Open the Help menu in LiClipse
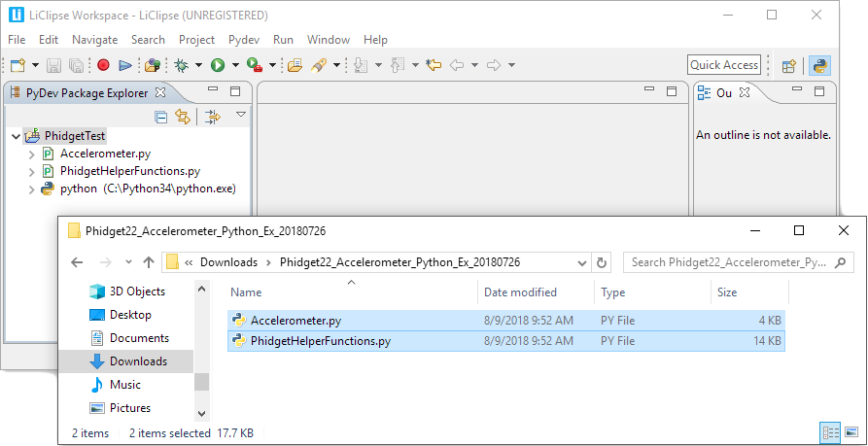The width and height of the screenshot is (868, 446). click(x=375, y=40)
